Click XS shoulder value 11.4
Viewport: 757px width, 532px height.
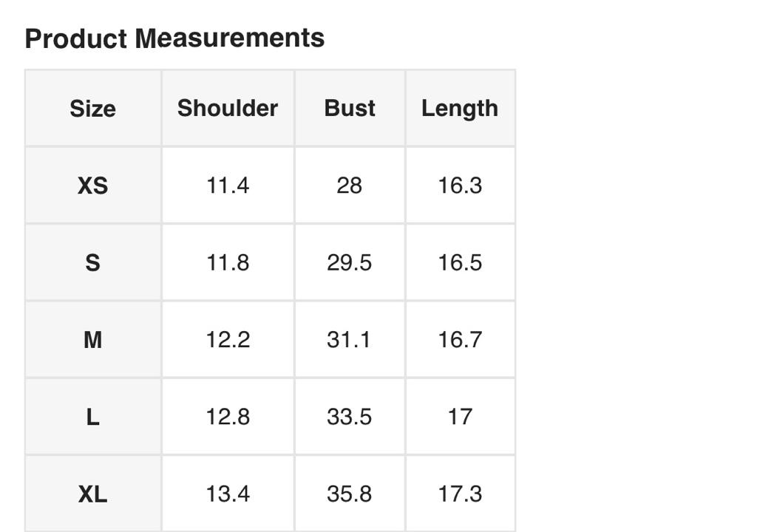pyautogui.click(x=228, y=185)
